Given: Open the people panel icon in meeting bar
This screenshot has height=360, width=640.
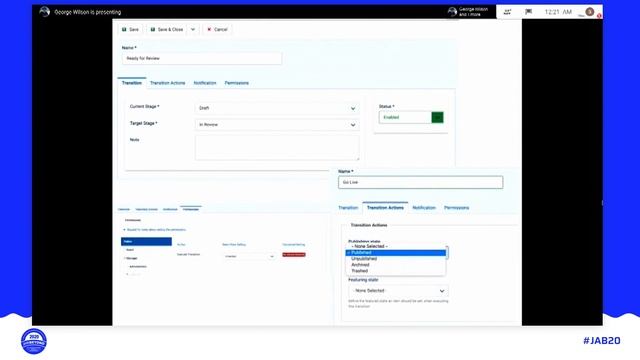Looking at the screenshot, I should 507,12.
